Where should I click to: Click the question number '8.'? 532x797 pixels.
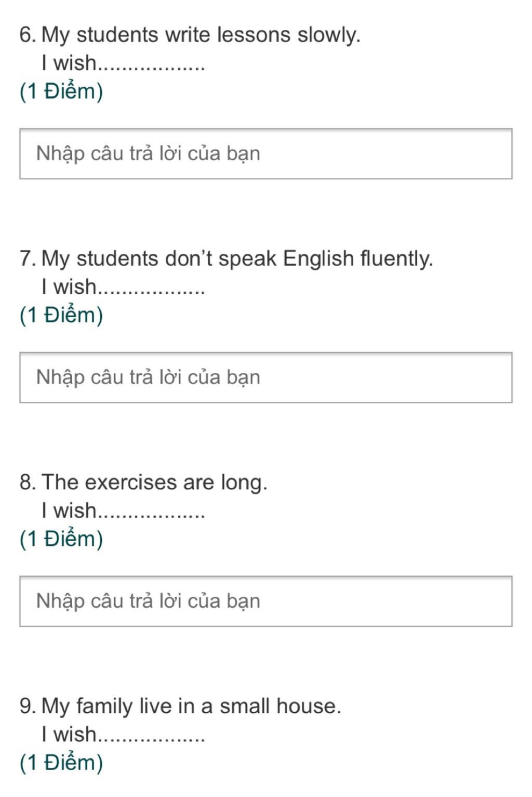(28, 482)
